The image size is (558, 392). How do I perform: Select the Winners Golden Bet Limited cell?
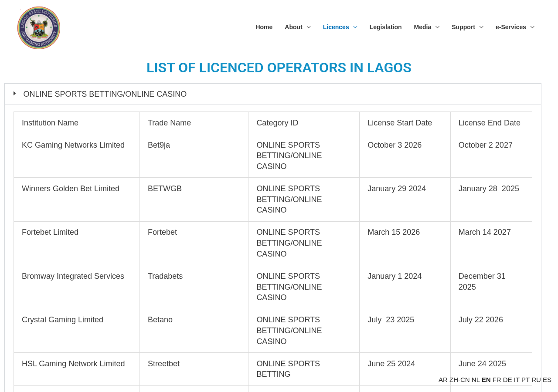pos(77,199)
